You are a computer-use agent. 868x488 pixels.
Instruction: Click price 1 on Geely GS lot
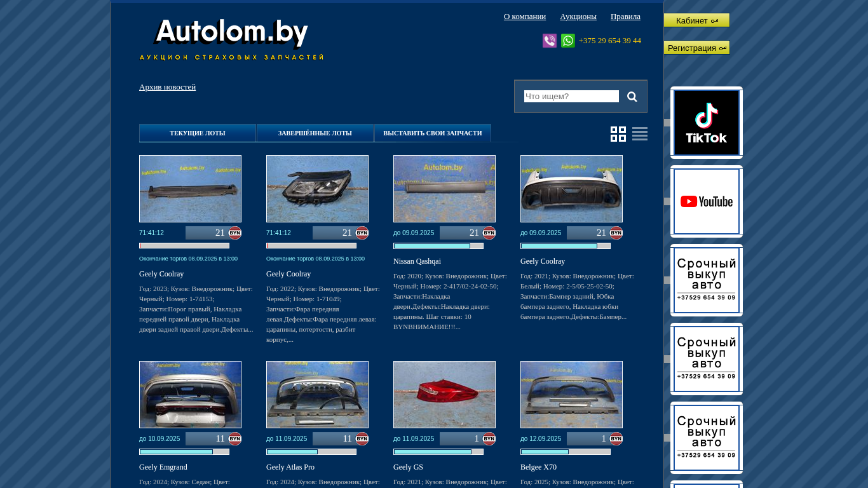click(477, 438)
